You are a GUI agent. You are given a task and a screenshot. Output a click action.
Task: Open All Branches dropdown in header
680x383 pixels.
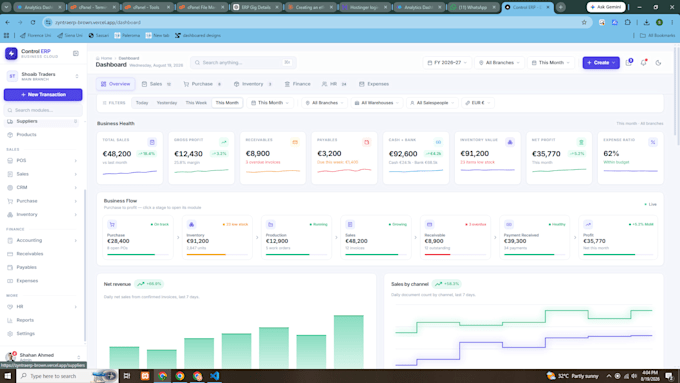click(x=500, y=63)
